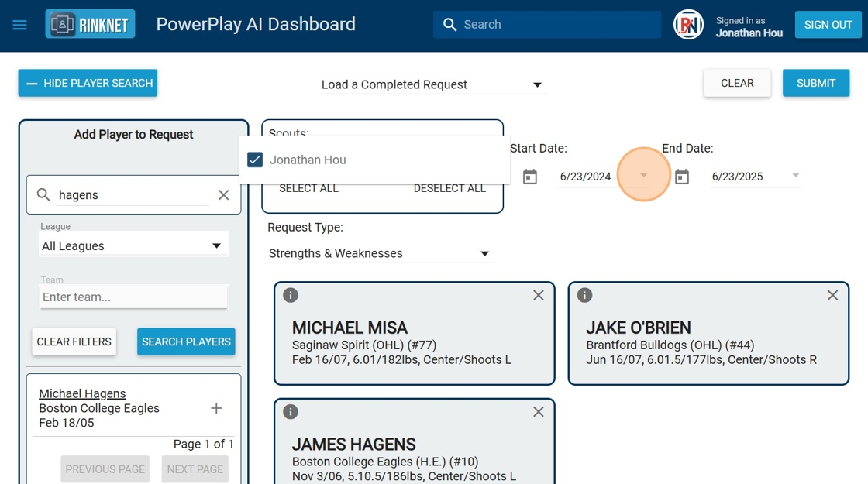Click the Hide Player Search button
Screen dimensions: 868x484
(x=88, y=83)
